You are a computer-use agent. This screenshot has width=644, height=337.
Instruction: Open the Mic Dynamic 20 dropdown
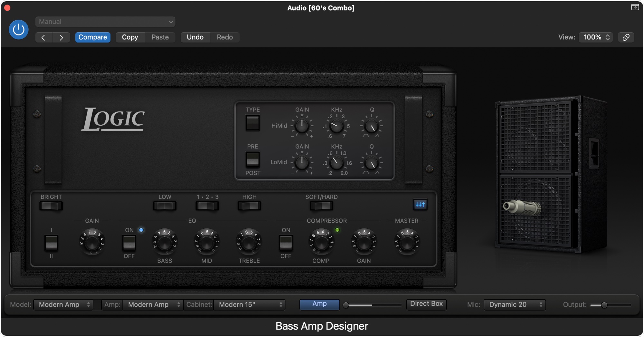tap(515, 304)
